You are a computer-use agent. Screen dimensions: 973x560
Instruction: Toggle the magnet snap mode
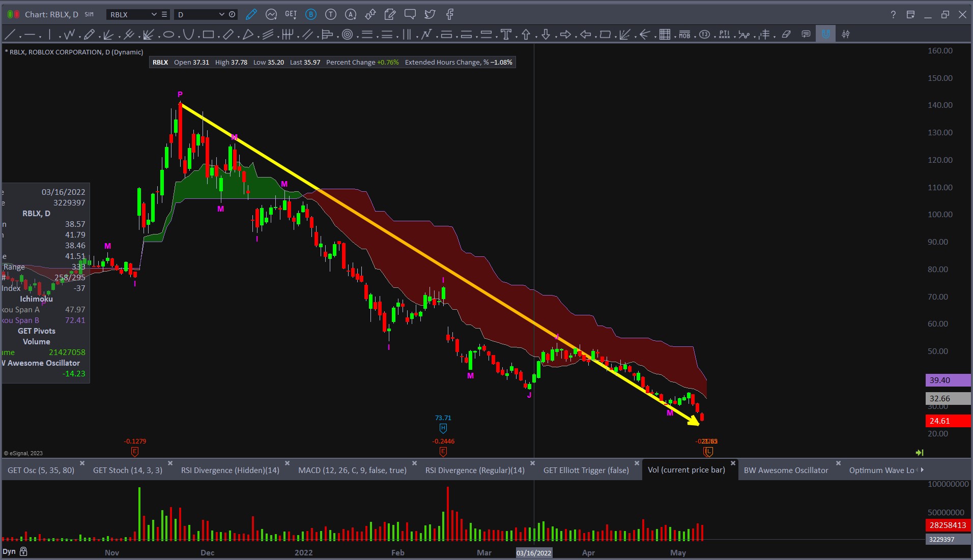click(x=825, y=34)
